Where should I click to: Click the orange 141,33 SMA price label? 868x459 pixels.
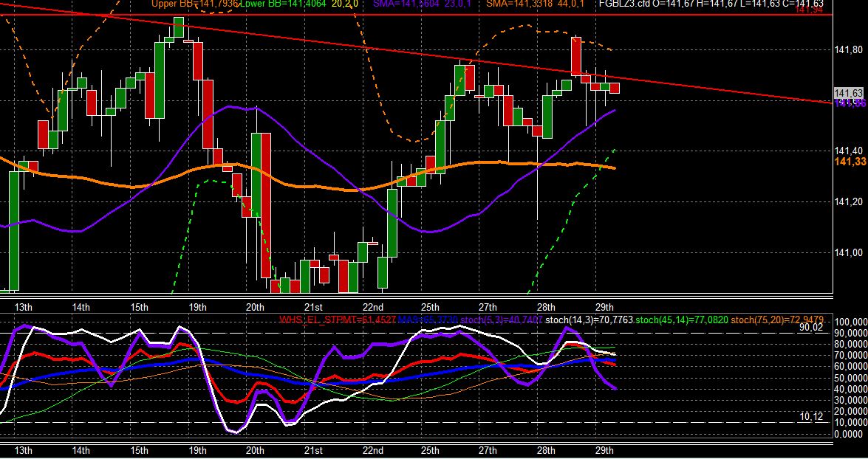[x=850, y=162]
